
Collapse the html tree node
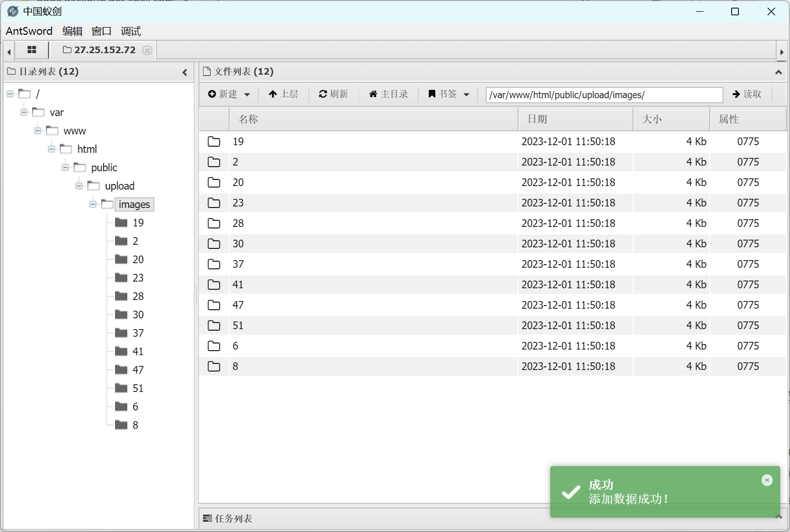pos(52,149)
